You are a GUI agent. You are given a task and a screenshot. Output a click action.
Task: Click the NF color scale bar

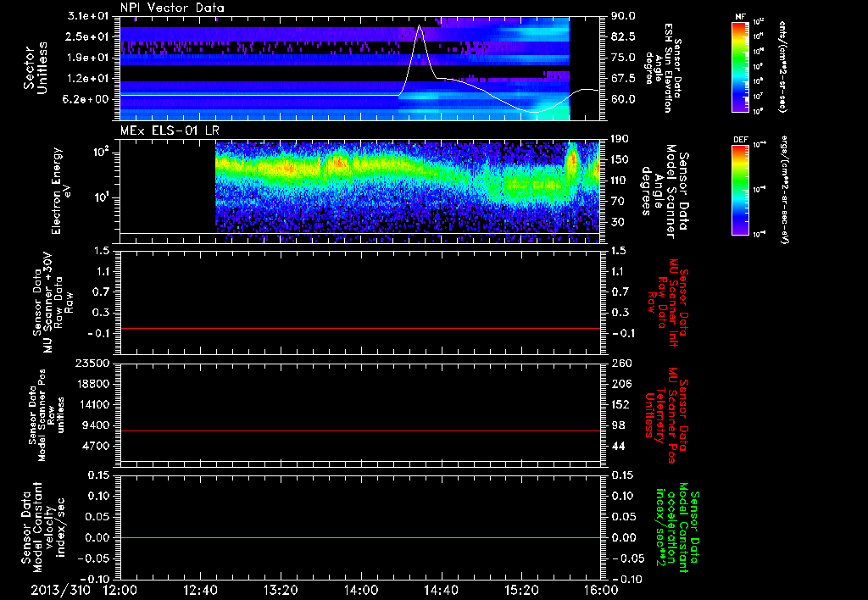point(741,67)
